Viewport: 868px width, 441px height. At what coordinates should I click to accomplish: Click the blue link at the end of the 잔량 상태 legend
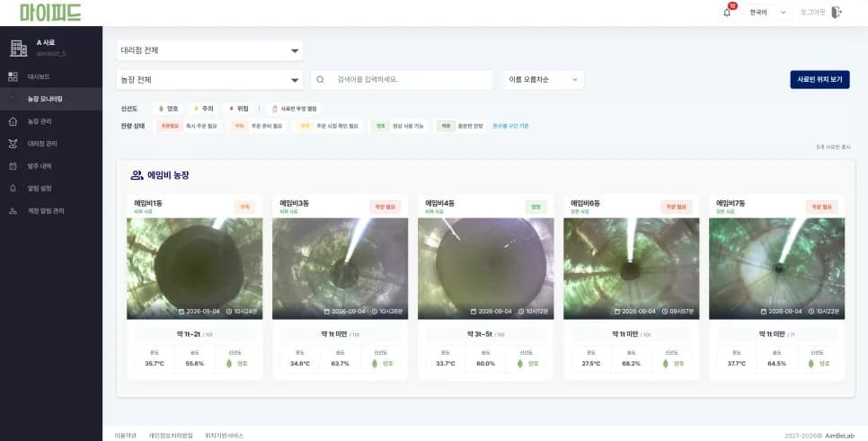click(510, 126)
